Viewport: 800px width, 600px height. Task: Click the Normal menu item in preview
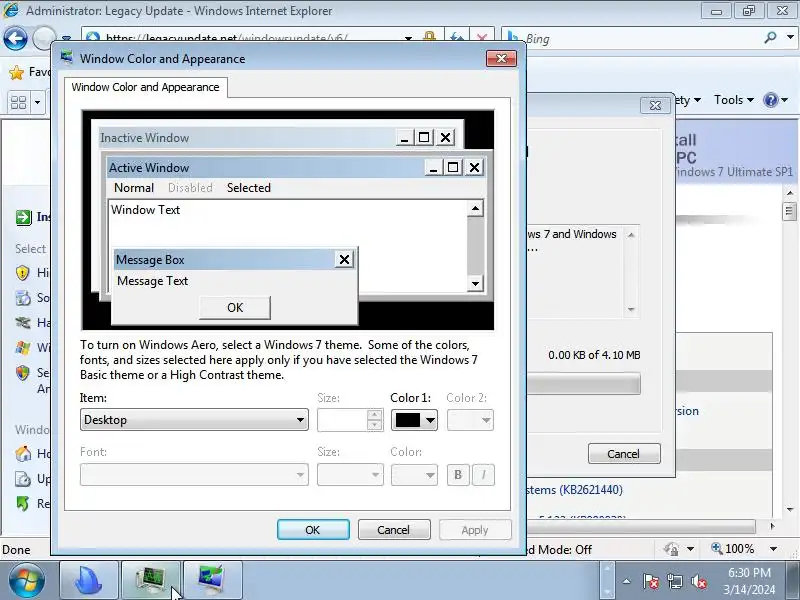coord(134,188)
